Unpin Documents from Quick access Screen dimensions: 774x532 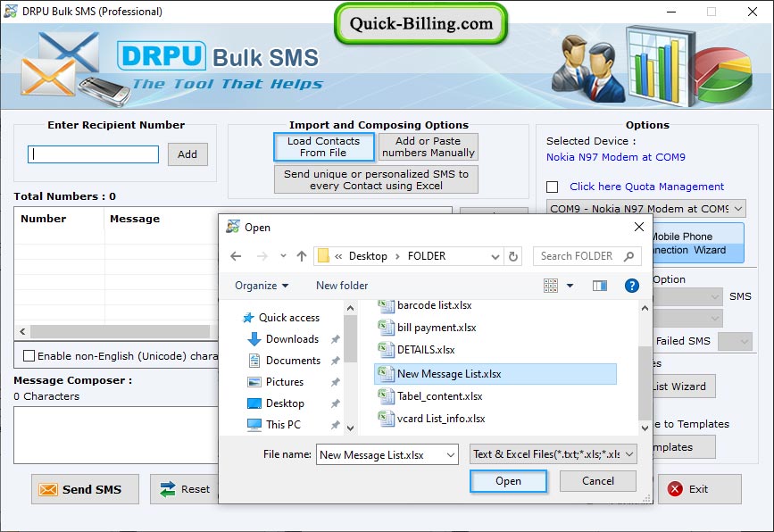tap(335, 361)
